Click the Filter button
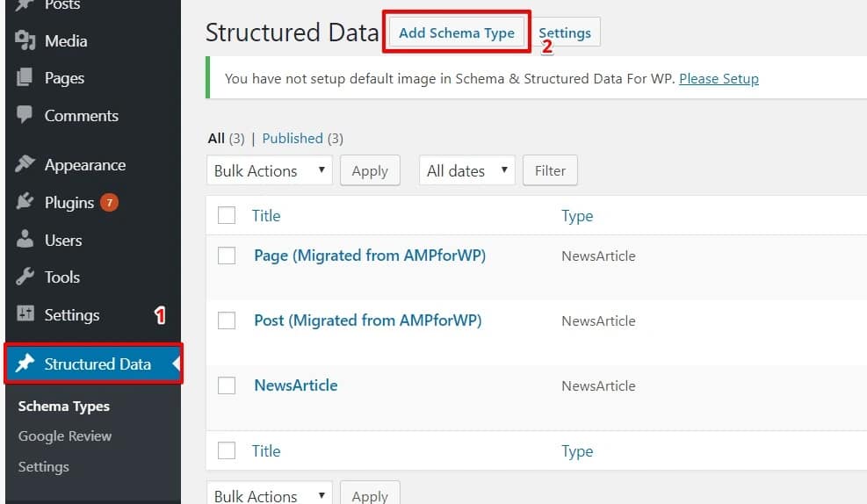Viewport: 867px width, 504px height. [x=550, y=170]
